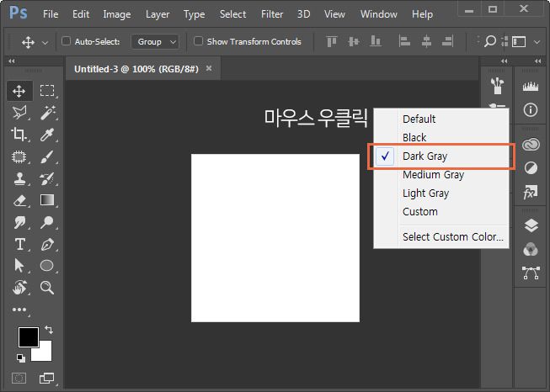This screenshot has width=550, height=392.
Task: Open the Window menu
Action: click(x=379, y=14)
